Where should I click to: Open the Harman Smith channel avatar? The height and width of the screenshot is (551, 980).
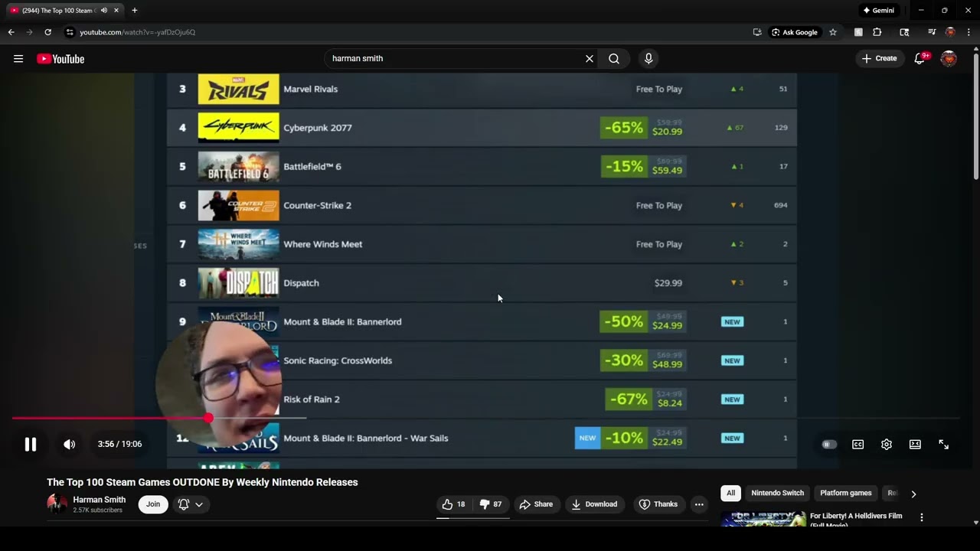pyautogui.click(x=57, y=504)
